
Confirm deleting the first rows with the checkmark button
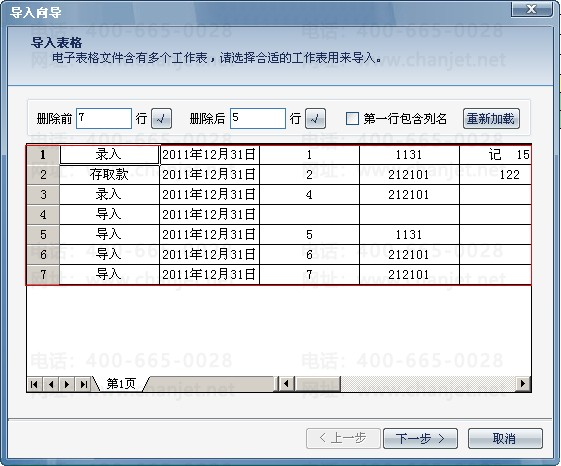pos(161,118)
